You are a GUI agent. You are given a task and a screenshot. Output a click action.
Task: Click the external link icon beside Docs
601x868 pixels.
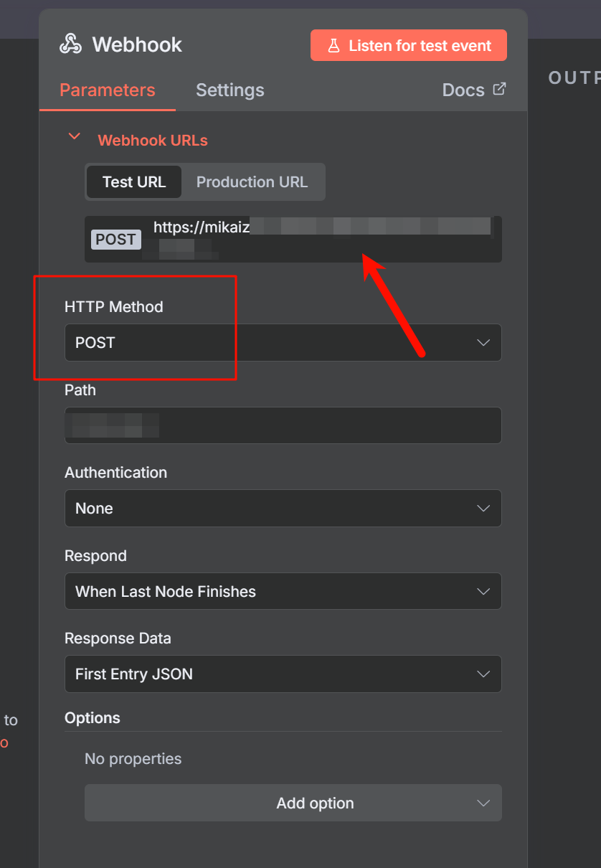[x=499, y=89]
